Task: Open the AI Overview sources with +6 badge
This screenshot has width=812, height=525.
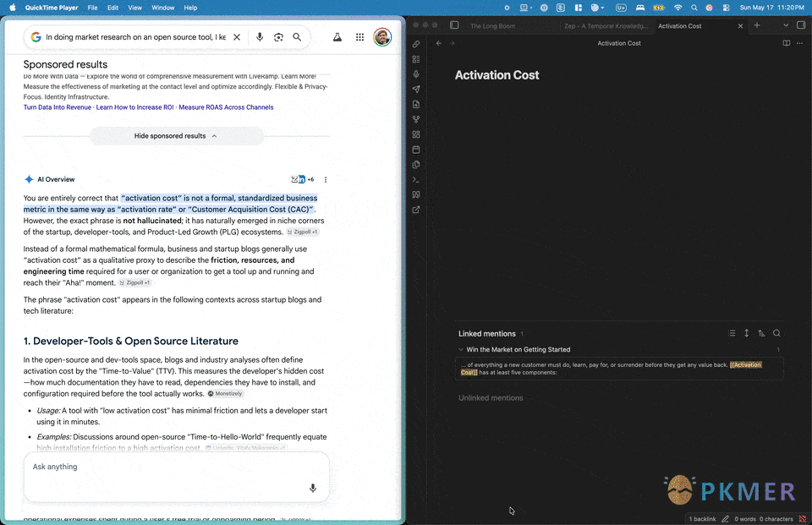Action: 303,180
